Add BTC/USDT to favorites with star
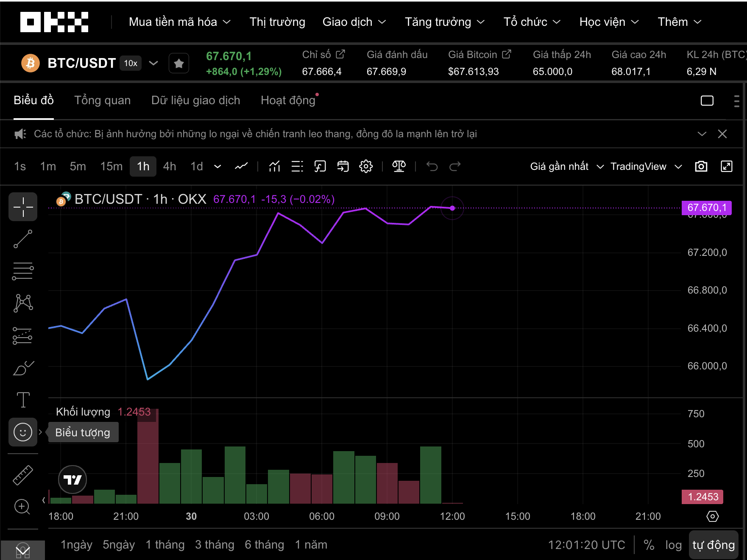The height and width of the screenshot is (560, 747). point(178,64)
